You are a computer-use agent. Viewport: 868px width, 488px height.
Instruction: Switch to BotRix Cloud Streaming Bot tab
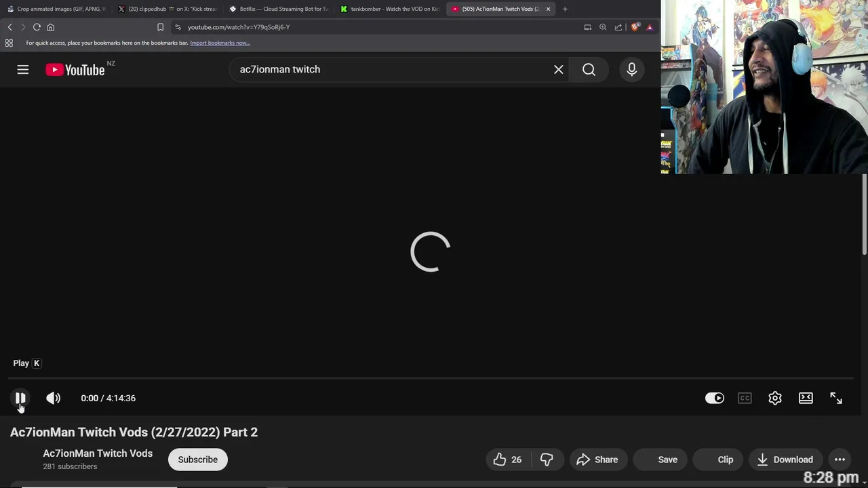coord(278,9)
